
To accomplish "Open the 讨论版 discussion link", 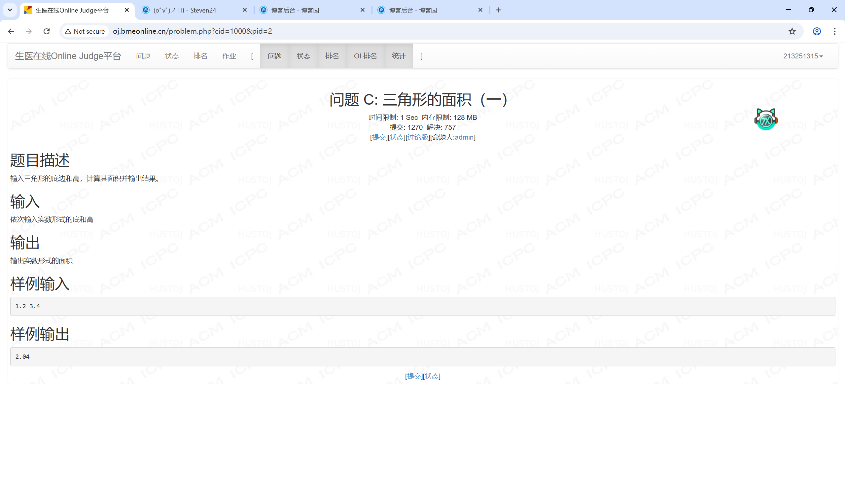I will [x=418, y=137].
